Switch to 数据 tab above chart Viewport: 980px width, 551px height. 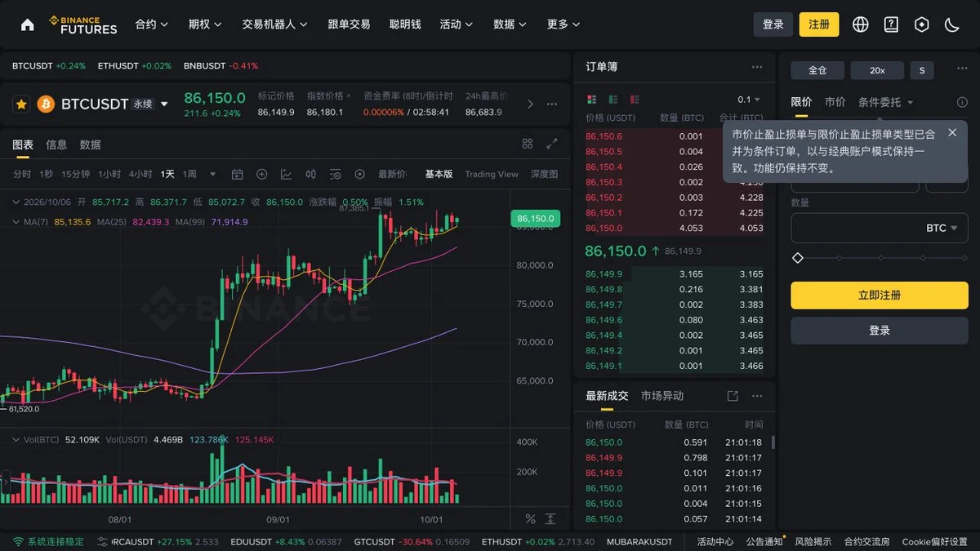tap(90, 144)
